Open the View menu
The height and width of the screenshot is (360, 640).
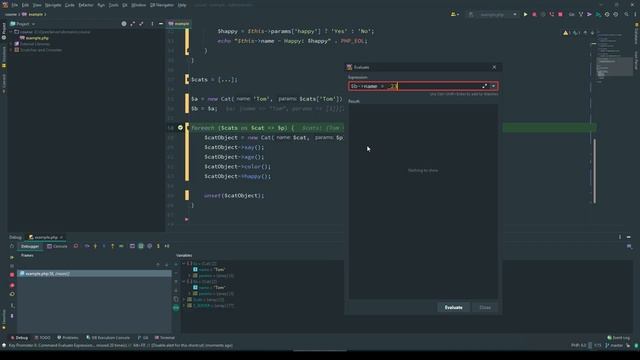click(37, 5)
